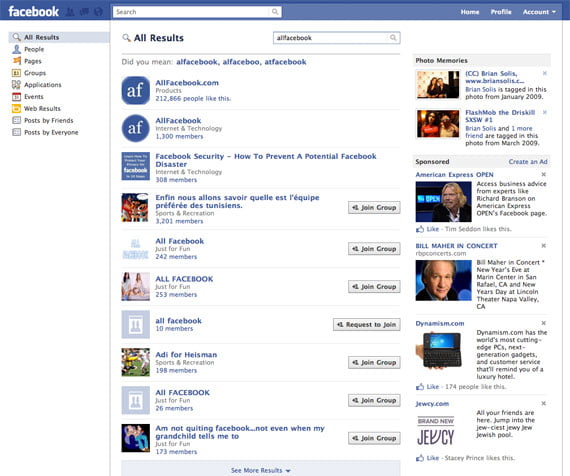Image resolution: width=570 pixels, height=476 pixels.
Task: Join the Am not quiting facebook group
Action: 374,438
